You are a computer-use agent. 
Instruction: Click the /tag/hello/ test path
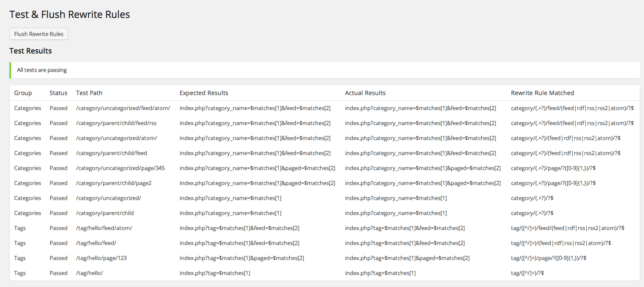click(x=89, y=273)
